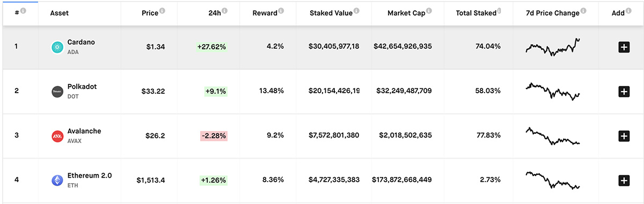This screenshot has height=204, width=644.
Task: Click the info icon beside Price header
Action: click(163, 11)
